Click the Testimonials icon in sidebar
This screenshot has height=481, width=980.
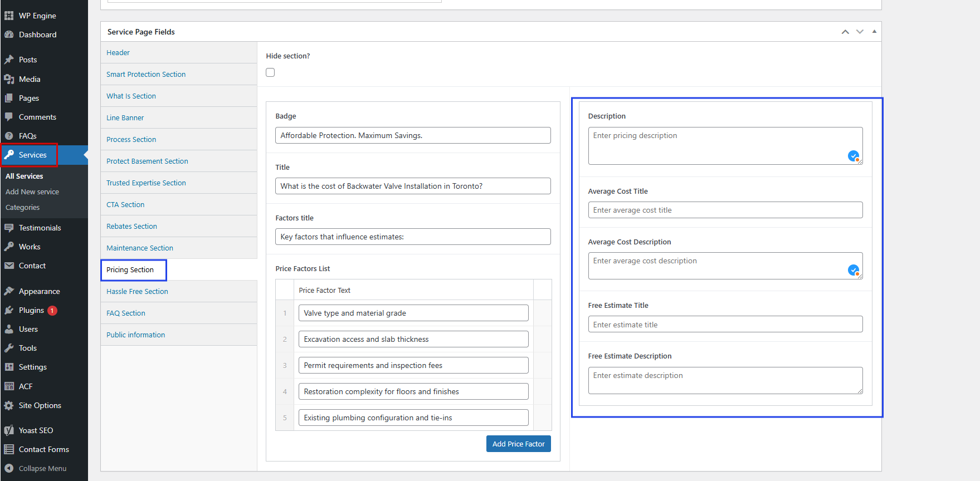[x=9, y=228]
